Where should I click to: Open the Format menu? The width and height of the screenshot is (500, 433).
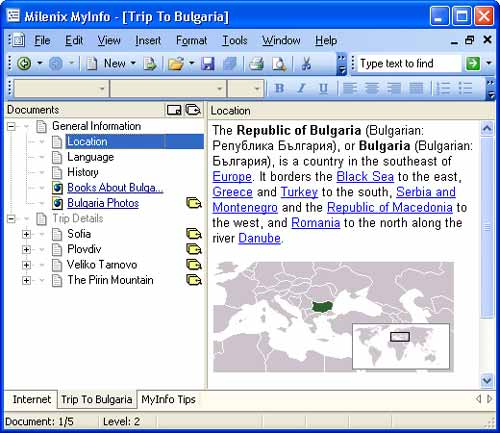click(x=191, y=40)
